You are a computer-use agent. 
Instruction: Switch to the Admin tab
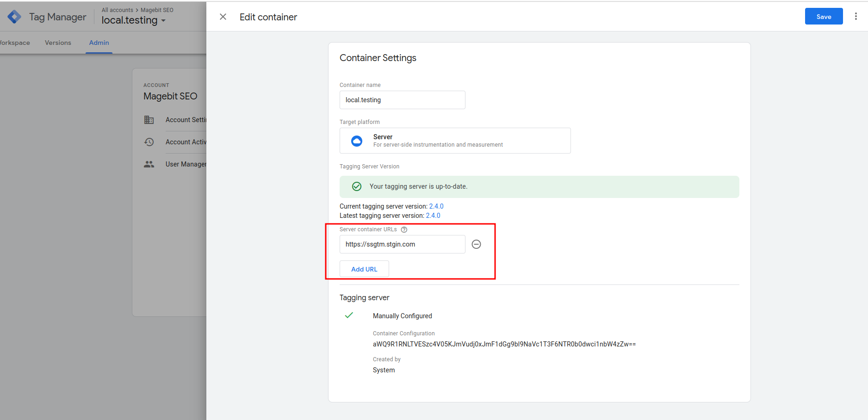(x=99, y=43)
